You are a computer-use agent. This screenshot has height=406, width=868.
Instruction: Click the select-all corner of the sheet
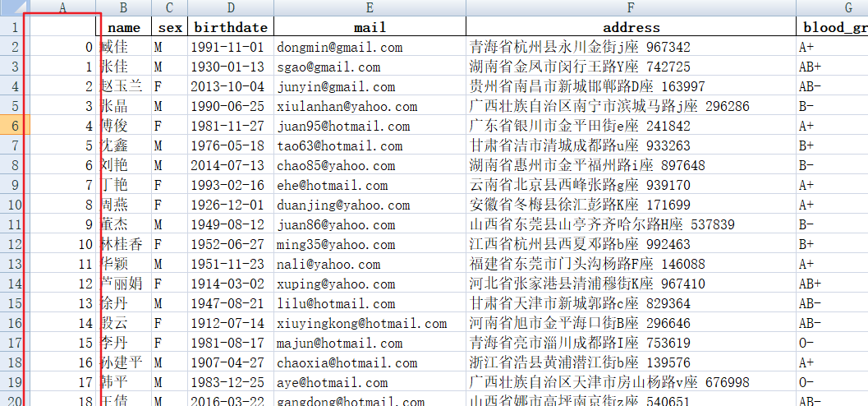point(15,7)
